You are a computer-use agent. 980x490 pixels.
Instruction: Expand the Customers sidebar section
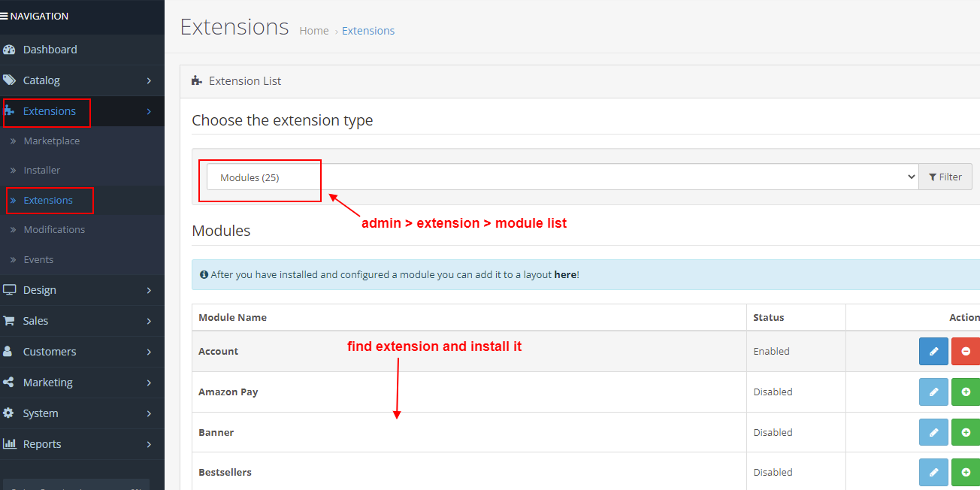click(x=50, y=351)
